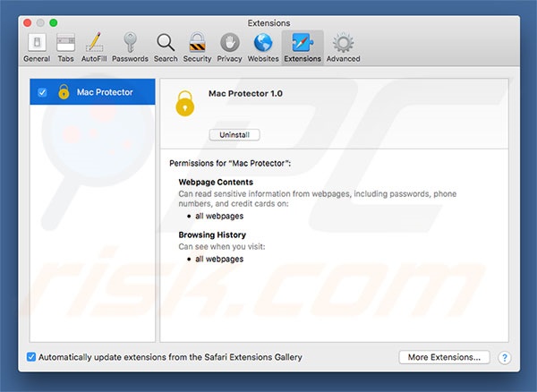Open the Websites preferences pane
This screenshot has width=537, height=392.
tap(263, 48)
